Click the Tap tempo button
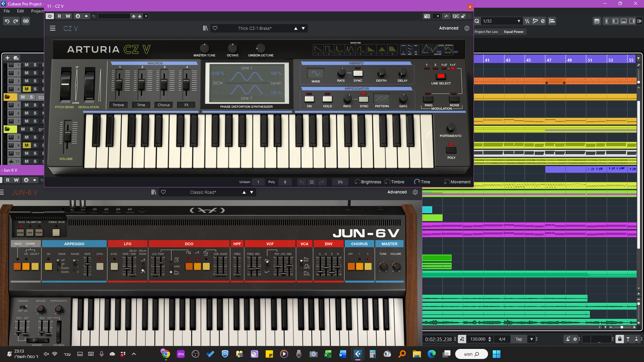The width and height of the screenshot is (644, 362). [x=519, y=339]
